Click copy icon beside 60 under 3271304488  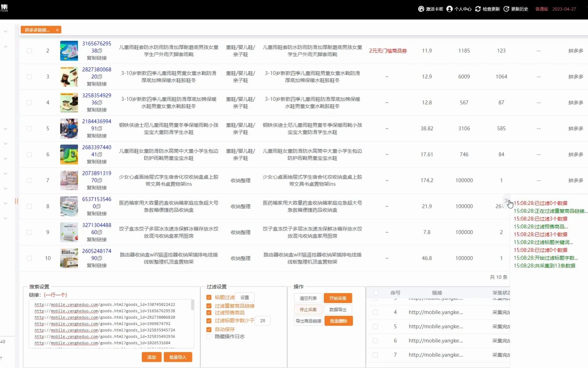(x=100, y=232)
